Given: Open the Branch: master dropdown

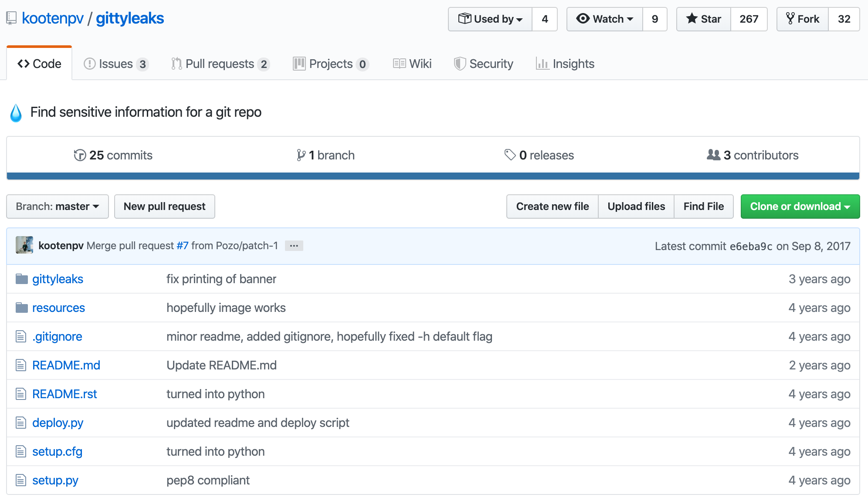Looking at the screenshot, I should click(58, 206).
